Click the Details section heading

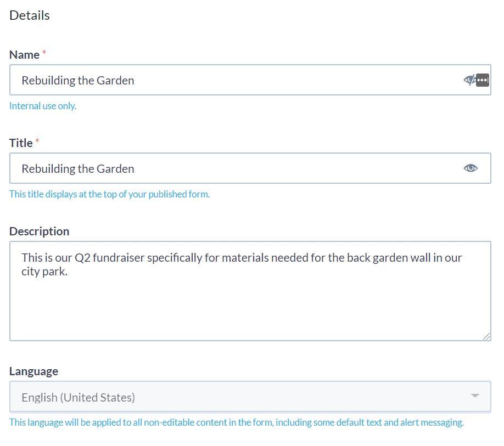pyautogui.click(x=30, y=15)
